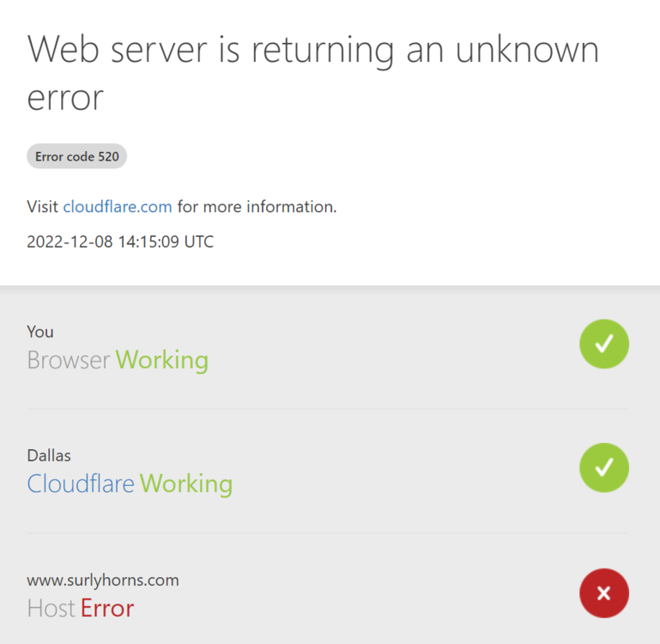
Task: Open the cloudflare.com link
Action: tap(118, 207)
